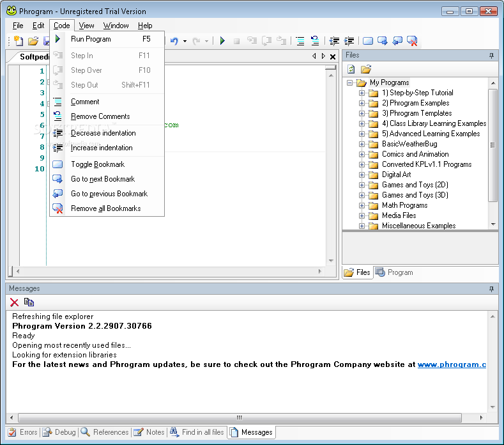
Task: Select the Games and Toys (3D) folder
Action: 415,195
